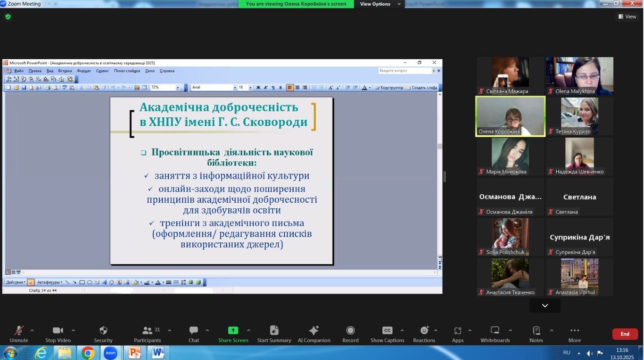The height and width of the screenshot is (360, 644).
Task: Open the system volume slider in tray
Action: tap(589, 353)
